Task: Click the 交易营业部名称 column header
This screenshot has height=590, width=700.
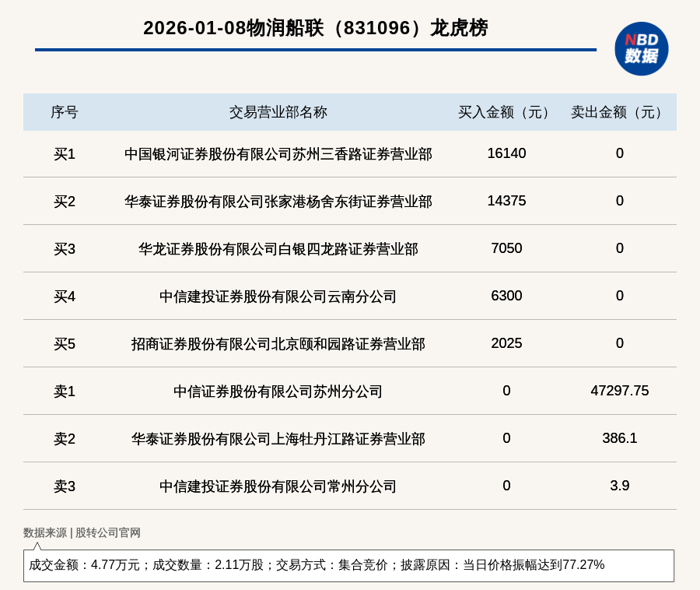Action: 278,112
